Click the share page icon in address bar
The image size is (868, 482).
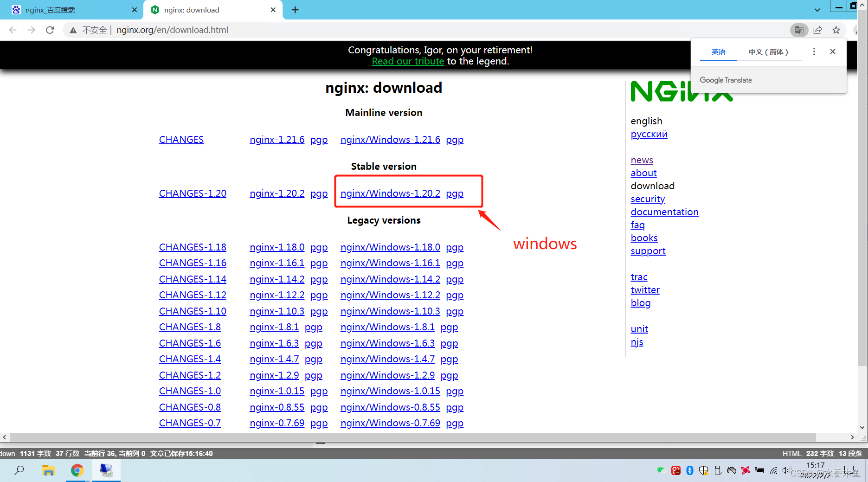[818, 30]
